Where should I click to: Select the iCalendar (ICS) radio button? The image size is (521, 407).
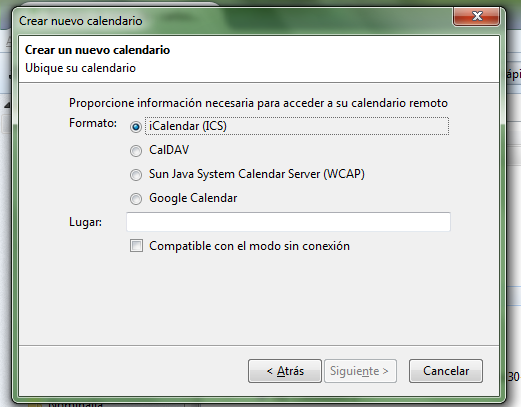[x=136, y=127]
